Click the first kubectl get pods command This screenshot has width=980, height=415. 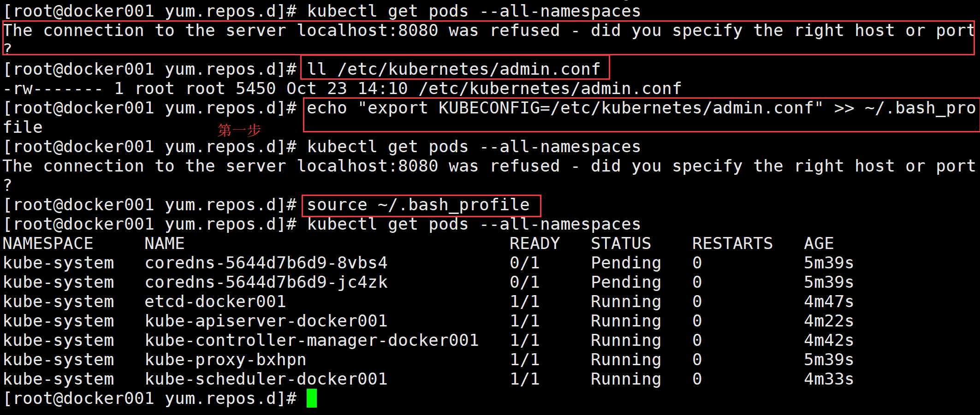474,11
